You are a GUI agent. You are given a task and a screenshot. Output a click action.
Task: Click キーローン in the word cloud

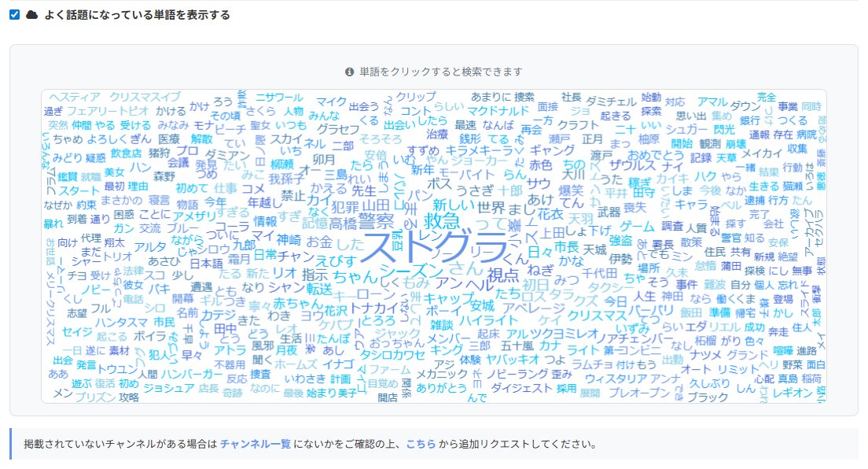(x=366, y=297)
